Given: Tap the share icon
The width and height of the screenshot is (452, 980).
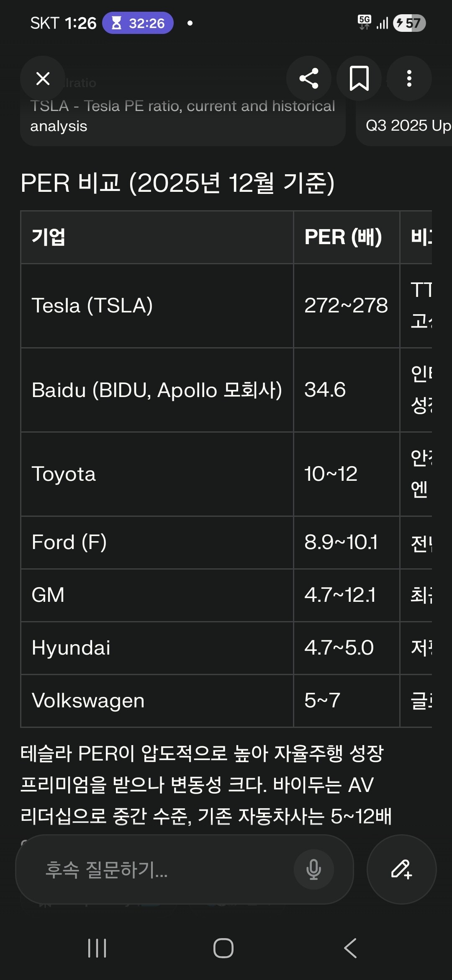Looking at the screenshot, I should (309, 78).
